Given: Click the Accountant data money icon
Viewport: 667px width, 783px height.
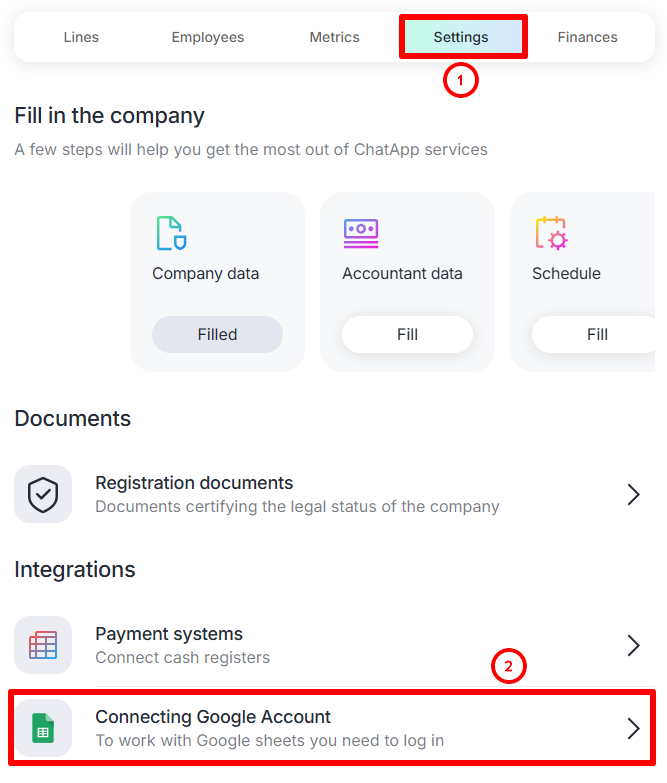Looking at the screenshot, I should pos(361,233).
